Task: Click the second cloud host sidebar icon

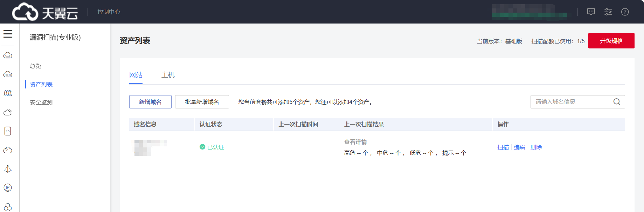Action: 8,74
